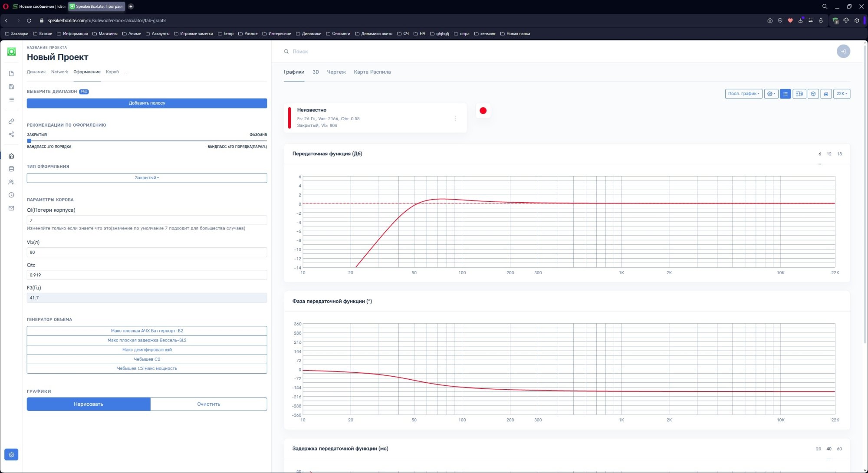Click the red graph color swatch
Screen dimensions: 868x473
[x=483, y=111]
